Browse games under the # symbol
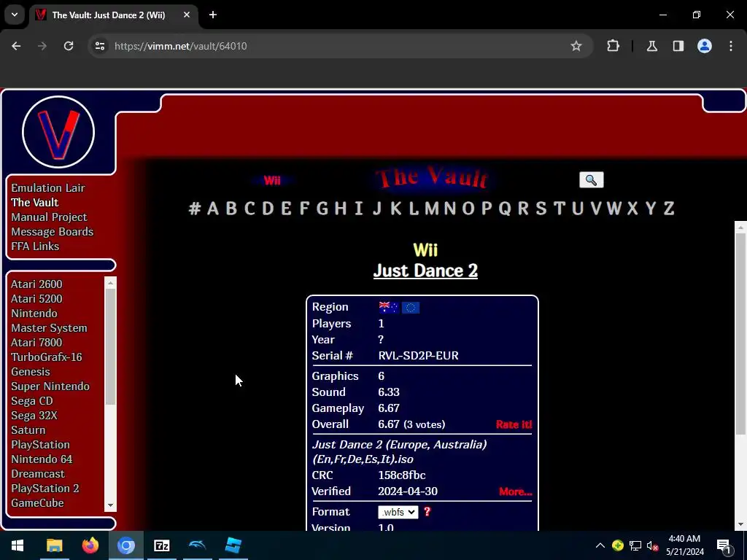Screen dimensions: 747x560 [194, 208]
